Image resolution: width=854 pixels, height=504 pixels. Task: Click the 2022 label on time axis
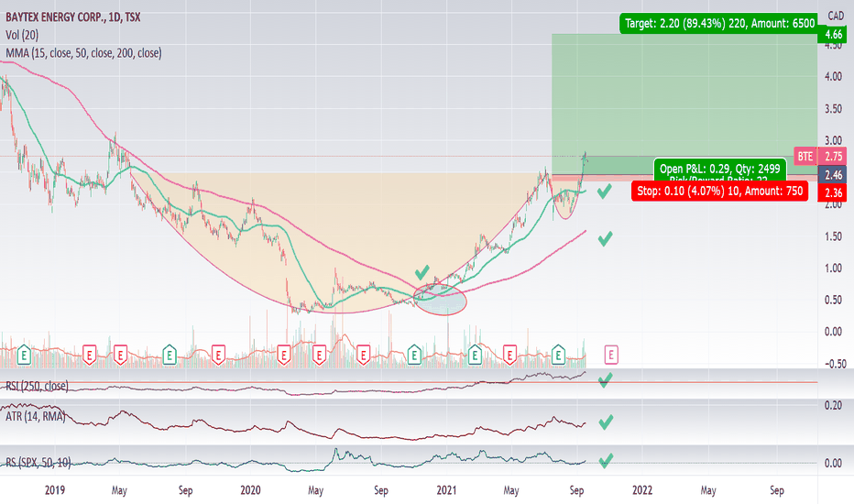642,490
